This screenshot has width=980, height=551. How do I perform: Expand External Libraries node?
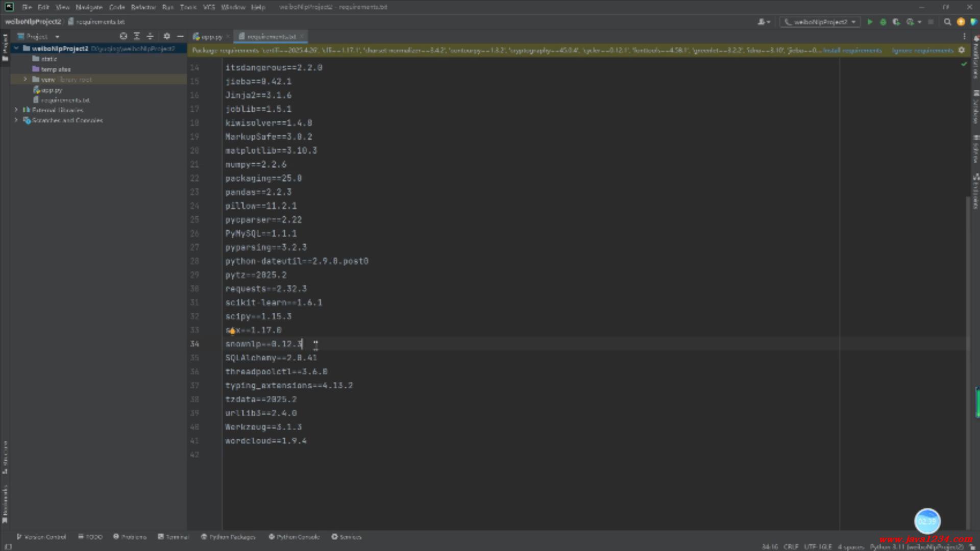pos(16,110)
